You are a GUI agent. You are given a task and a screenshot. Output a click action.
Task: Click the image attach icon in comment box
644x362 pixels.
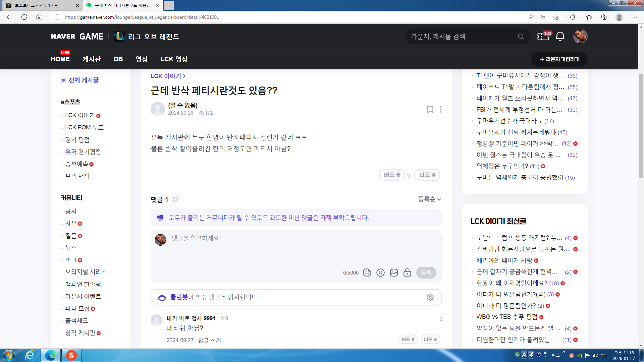coord(394,273)
